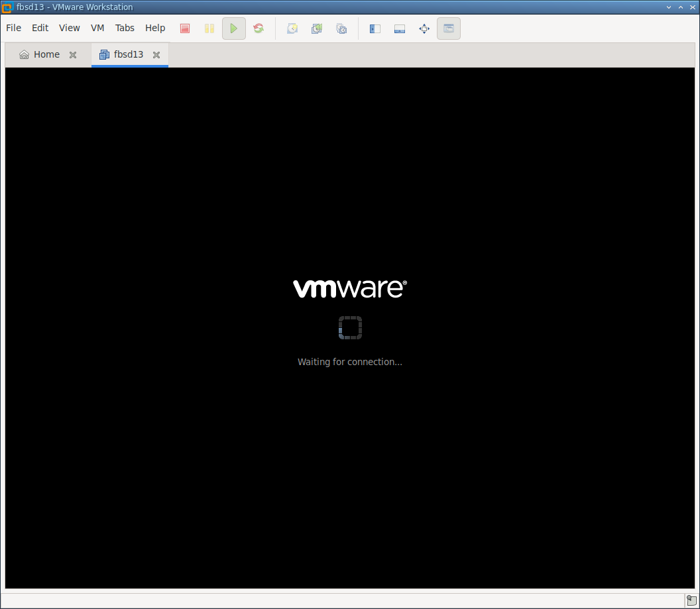This screenshot has height=609, width=700.
Task: Toggle the library sidebar view
Action: (375, 28)
